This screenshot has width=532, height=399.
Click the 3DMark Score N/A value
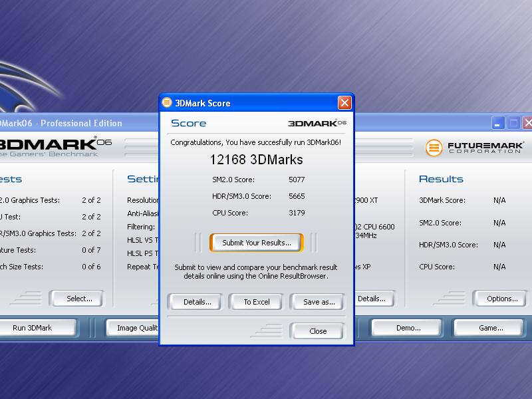(499, 200)
